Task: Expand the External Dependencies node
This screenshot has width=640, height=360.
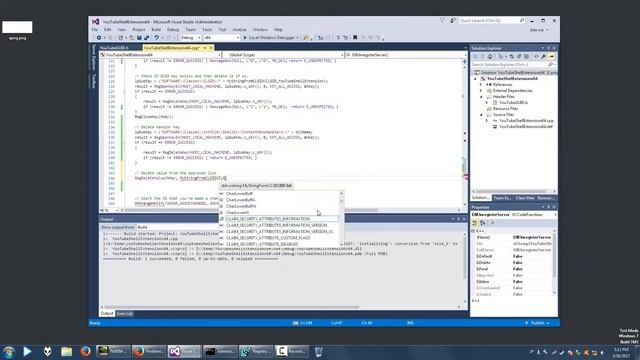Action: [x=481, y=91]
